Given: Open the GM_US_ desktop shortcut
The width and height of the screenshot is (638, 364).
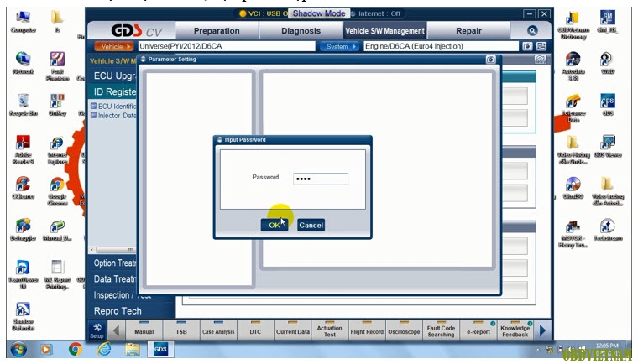Looking at the screenshot, I should (608, 22).
